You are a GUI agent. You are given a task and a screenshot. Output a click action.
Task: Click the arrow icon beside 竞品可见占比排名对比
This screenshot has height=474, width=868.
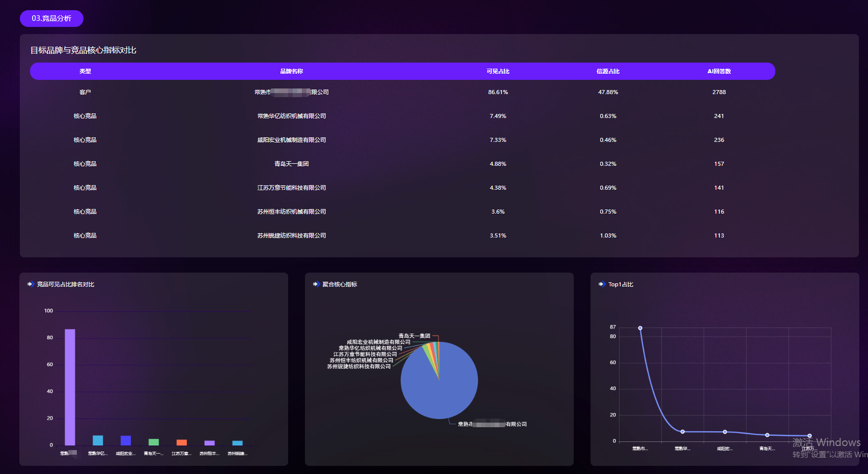coord(31,284)
